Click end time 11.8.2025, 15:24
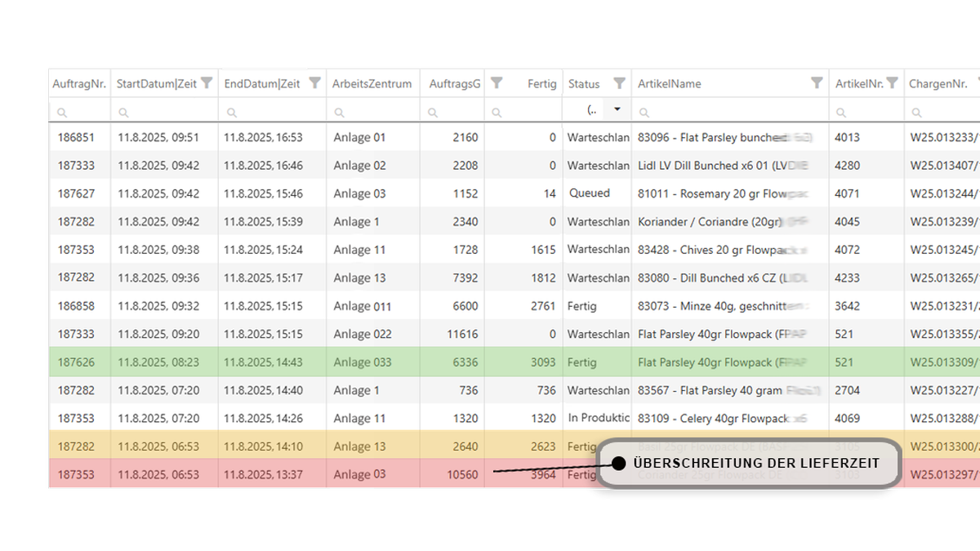 (264, 250)
